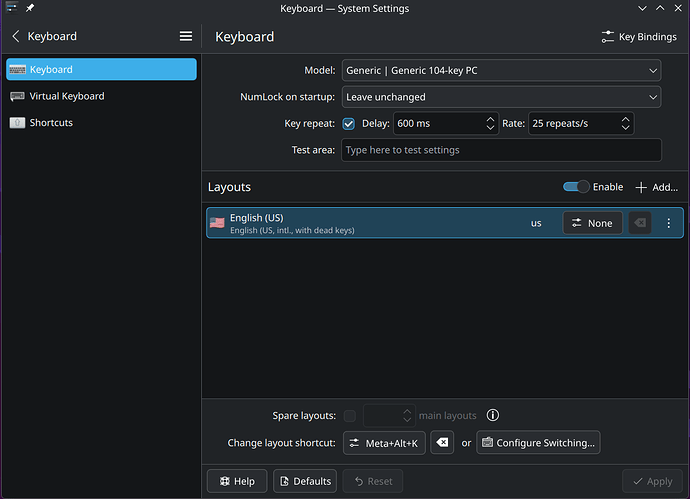This screenshot has width=690, height=499.
Task: Open the three-dot menu for English (US) layout
Action: [669, 223]
